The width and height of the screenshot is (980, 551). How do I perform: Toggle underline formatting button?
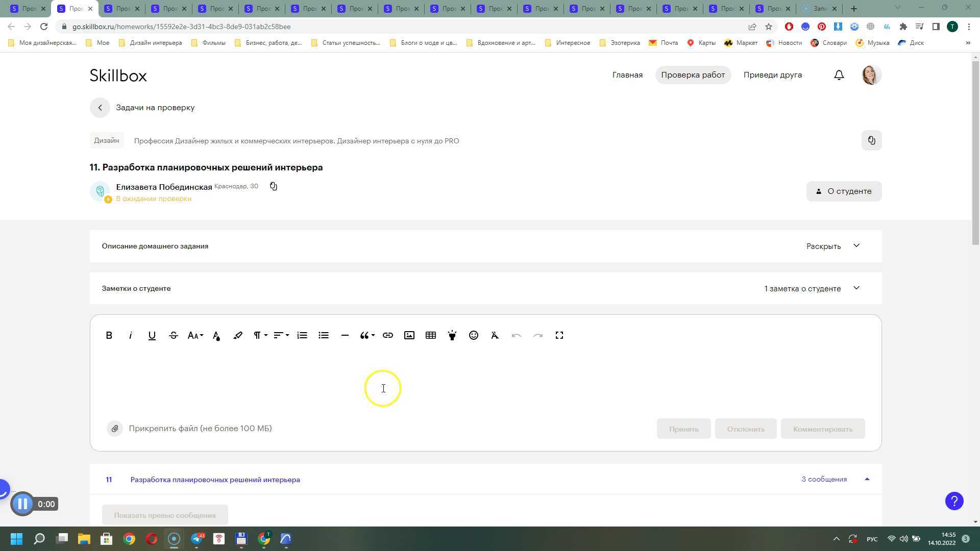pos(152,335)
